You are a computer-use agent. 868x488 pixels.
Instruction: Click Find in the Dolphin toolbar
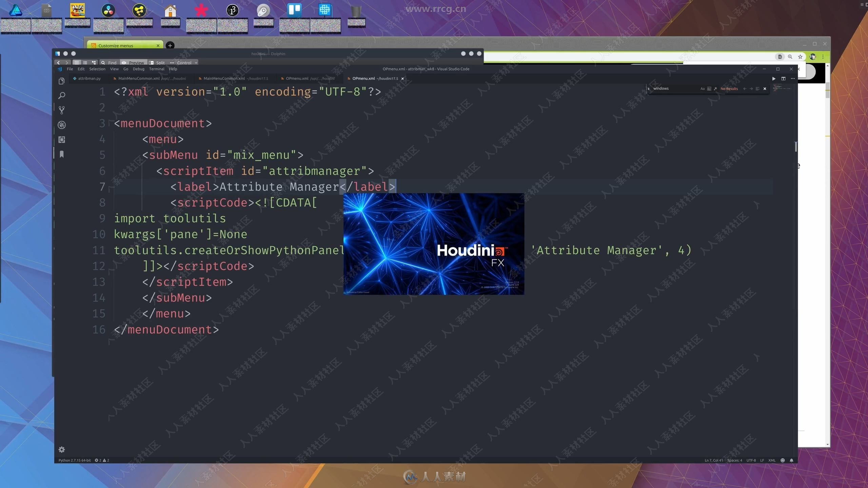(109, 63)
